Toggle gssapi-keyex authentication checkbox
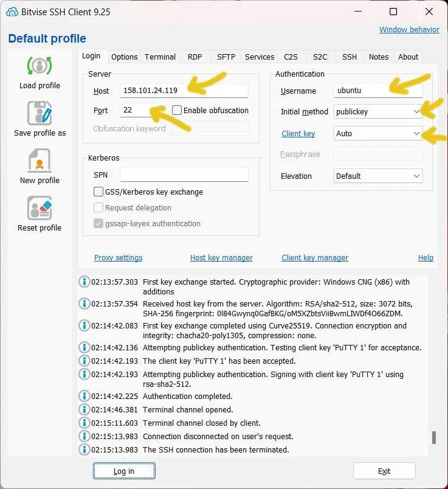 click(98, 223)
